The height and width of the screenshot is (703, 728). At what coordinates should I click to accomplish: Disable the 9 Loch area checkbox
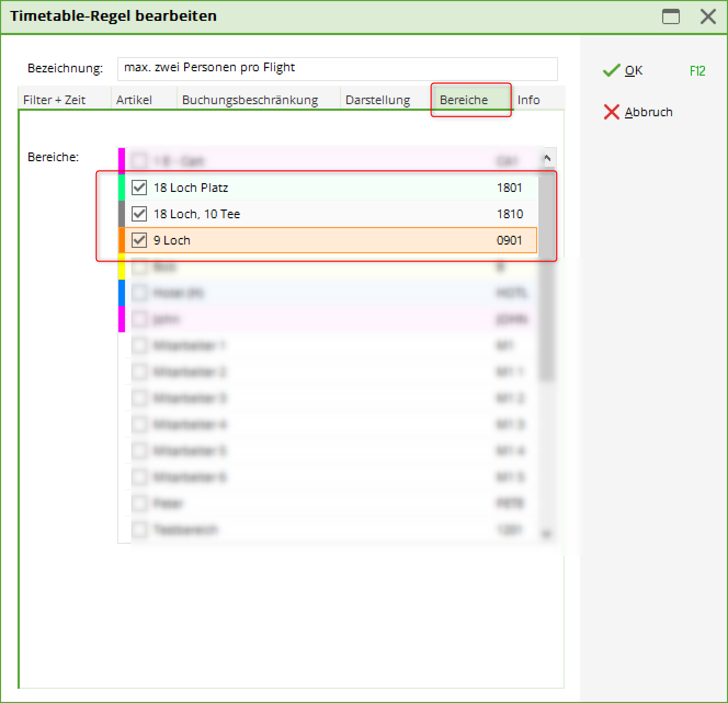click(139, 240)
